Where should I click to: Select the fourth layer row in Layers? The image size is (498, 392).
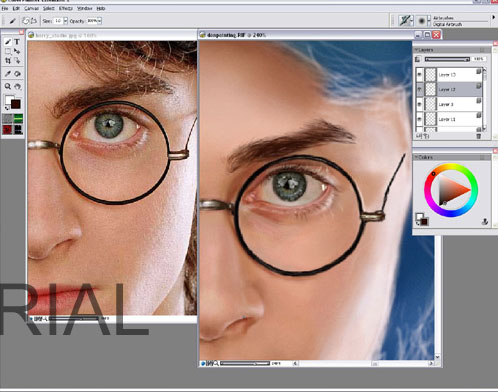(x=448, y=119)
